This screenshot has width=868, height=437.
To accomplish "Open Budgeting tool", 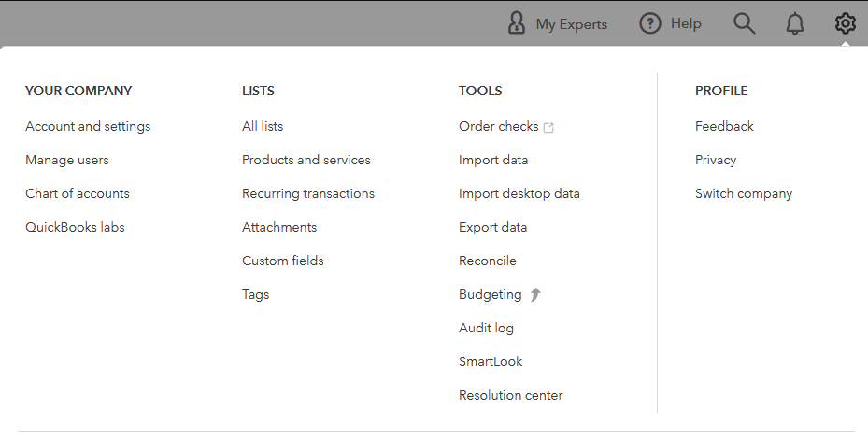I will click(x=491, y=294).
